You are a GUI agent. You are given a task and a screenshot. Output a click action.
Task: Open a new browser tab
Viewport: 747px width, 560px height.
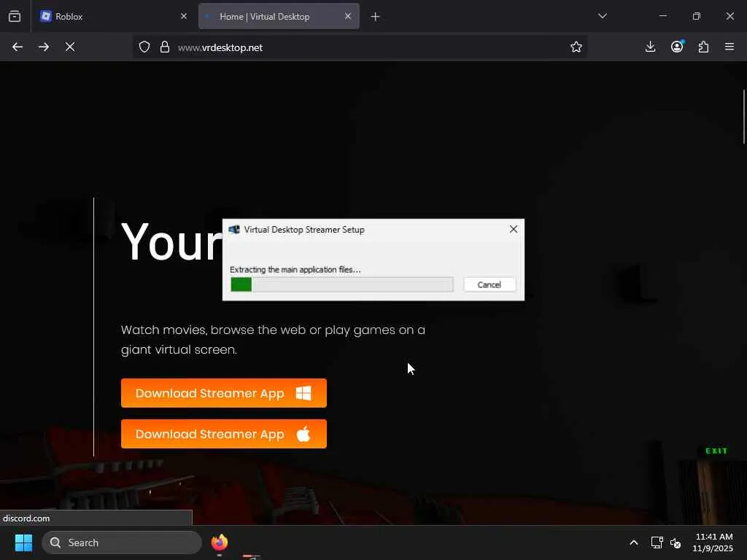[376, 17]
